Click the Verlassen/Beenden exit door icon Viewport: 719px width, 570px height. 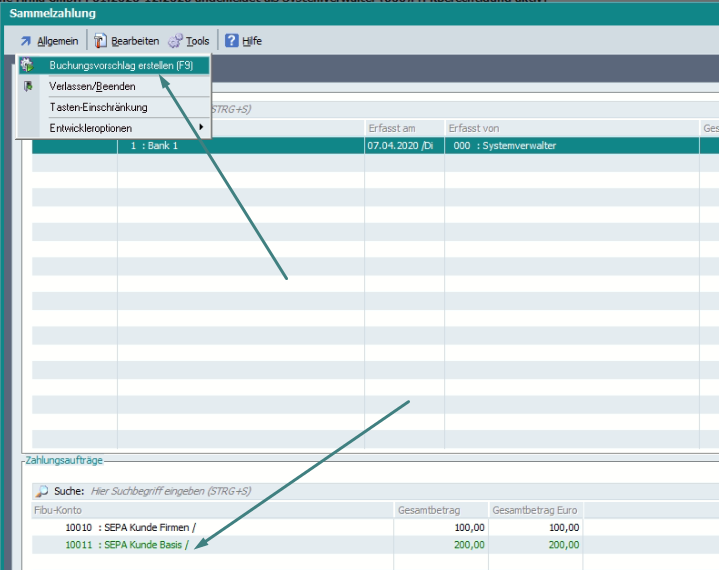pyautogui.click(x=27, y=86)
